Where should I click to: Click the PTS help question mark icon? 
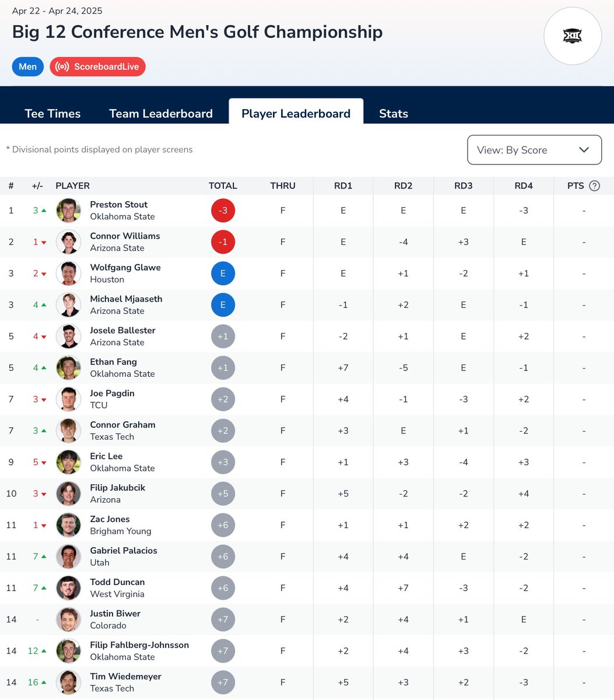pyautogui.click(x=594, y=185)
